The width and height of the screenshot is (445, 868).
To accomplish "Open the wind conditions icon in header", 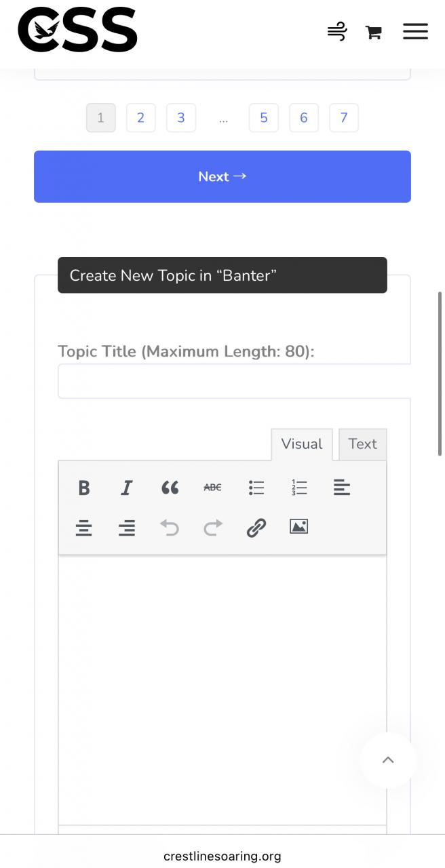I will tap(337, 32).
